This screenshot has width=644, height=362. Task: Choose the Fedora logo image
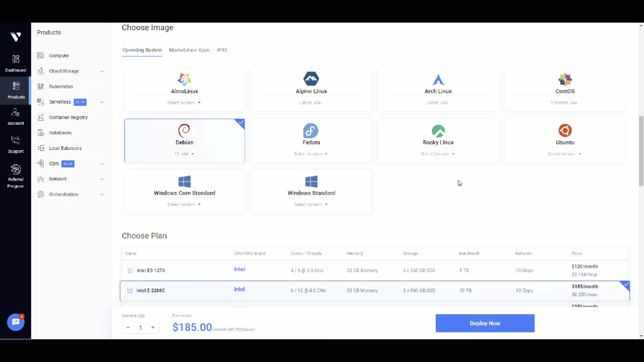pyautogui.click(x=311, y=131)
